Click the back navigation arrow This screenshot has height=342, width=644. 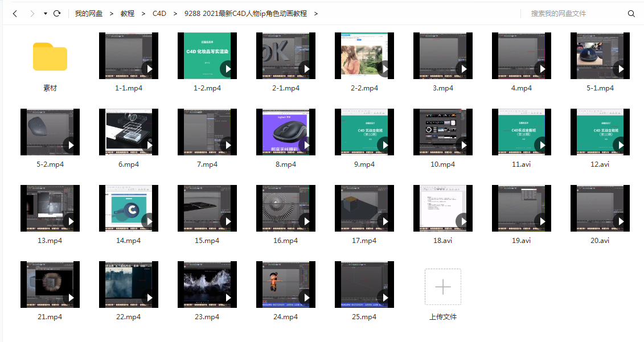click(15, 13)
